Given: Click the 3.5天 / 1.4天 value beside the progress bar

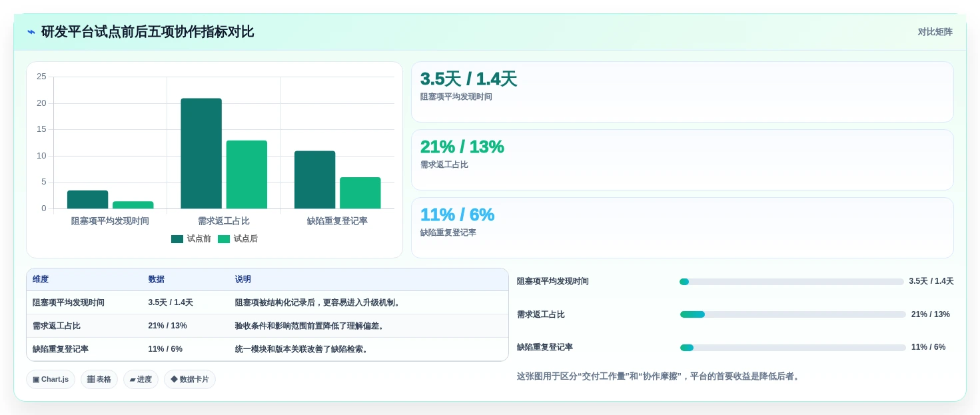Looking at the screenshot, I should pyautogui.click(x=931, y=282).
